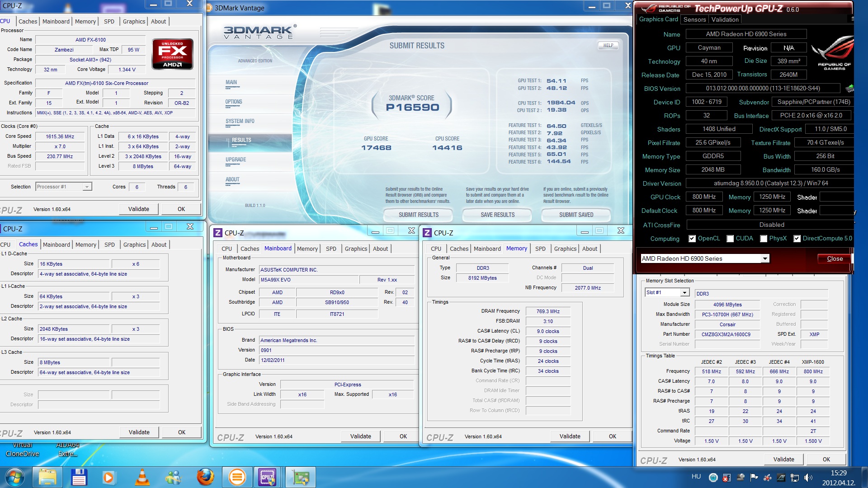Open the Processor #1 selection dropdown

coord(87,187)
